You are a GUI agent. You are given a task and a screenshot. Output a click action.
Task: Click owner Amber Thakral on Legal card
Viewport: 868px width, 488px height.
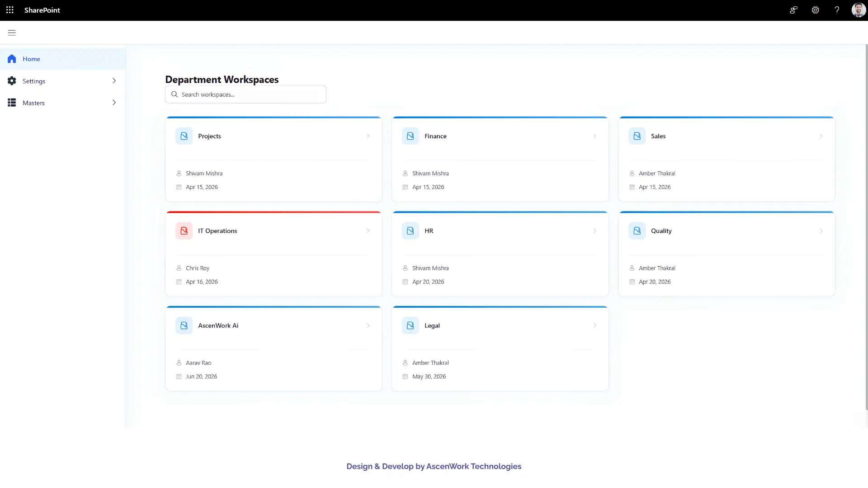coord(430,363)
